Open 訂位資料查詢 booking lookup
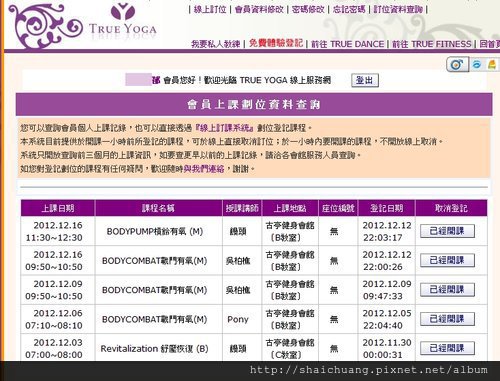 pyautogui.click(x=398, y=9)
